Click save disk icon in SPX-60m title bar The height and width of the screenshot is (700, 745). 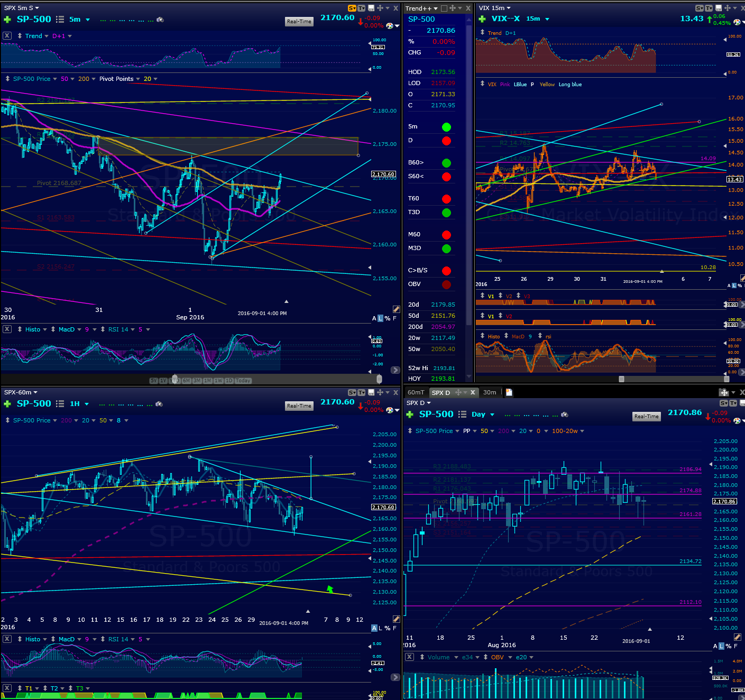pos(371,392)
